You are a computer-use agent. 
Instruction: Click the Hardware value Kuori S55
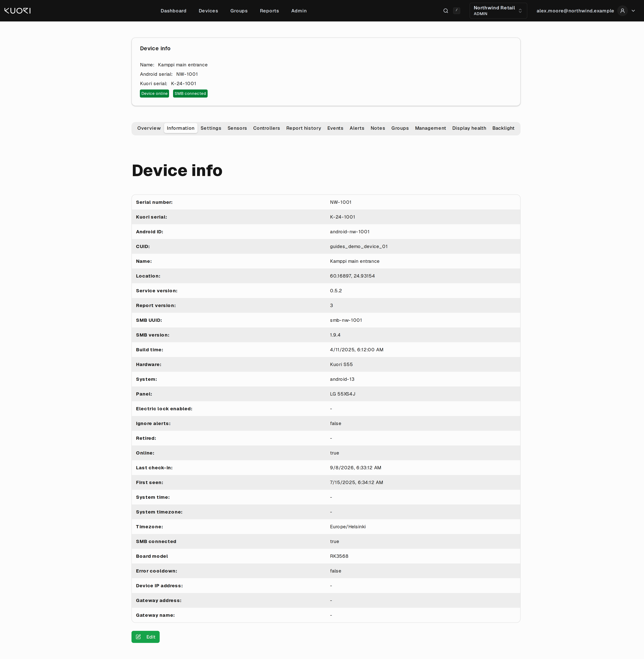coord(341,365)
